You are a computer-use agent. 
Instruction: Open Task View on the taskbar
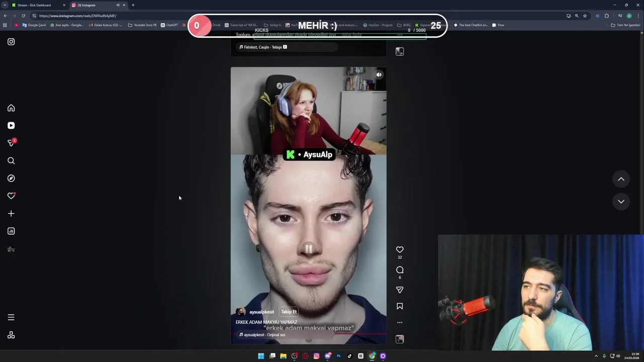click(272, 356)
